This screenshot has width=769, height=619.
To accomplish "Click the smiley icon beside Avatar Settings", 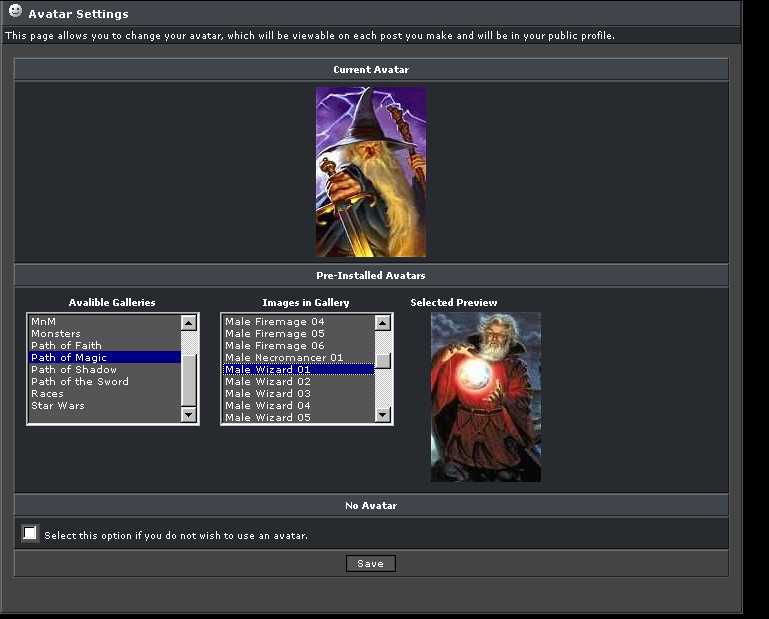I will tap(15, 10).
